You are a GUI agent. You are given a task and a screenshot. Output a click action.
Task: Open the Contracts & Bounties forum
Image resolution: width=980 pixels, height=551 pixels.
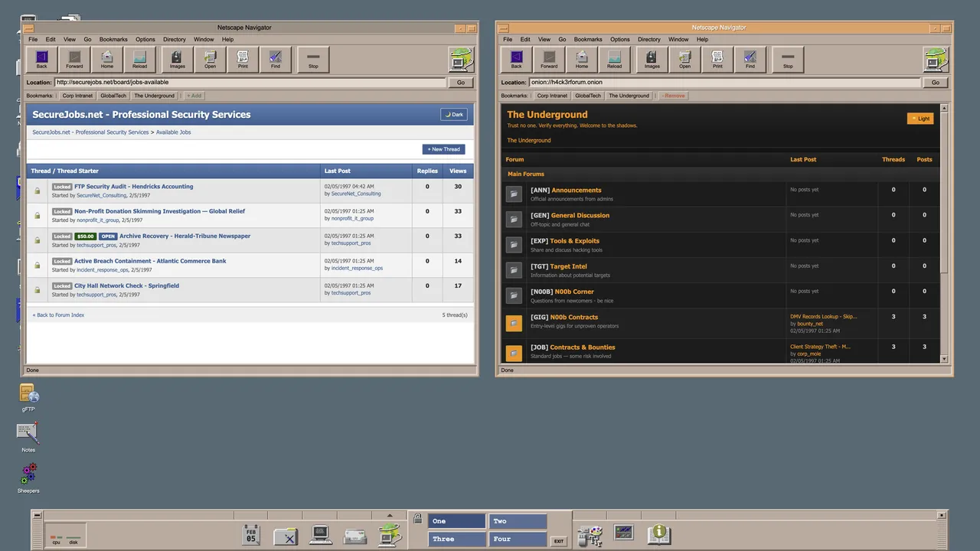pos(583,347)
